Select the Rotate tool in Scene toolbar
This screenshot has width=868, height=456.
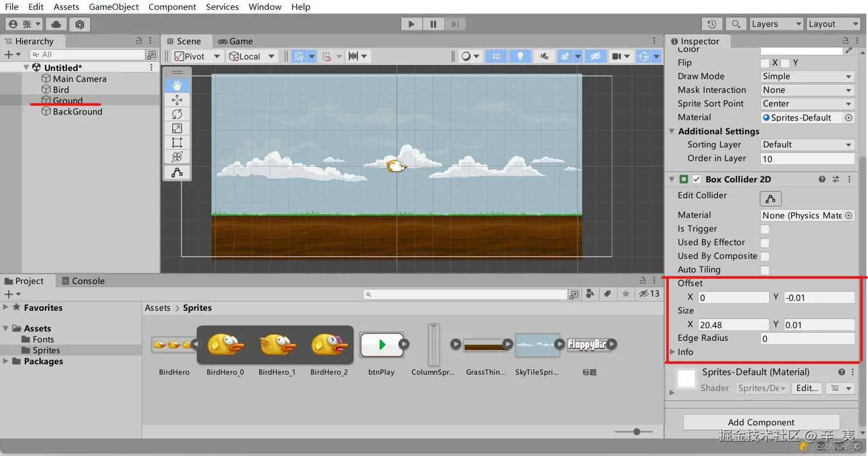click(177, 114)
